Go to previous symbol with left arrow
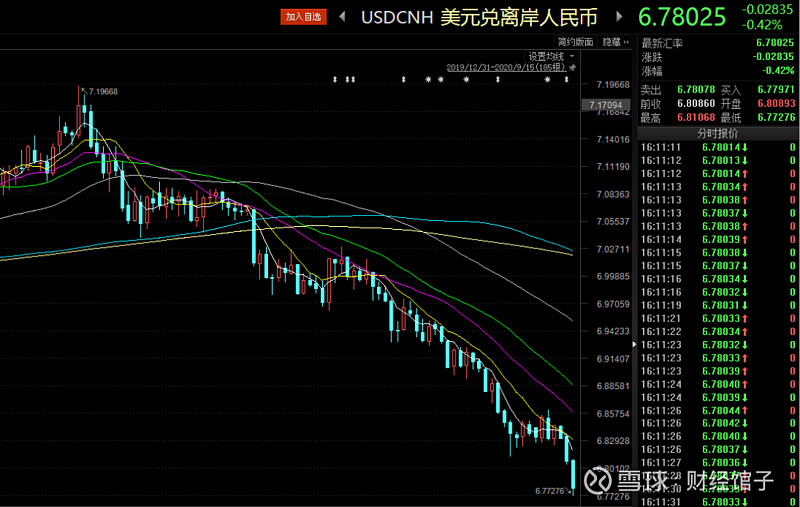Viewport: 800px width, 507px height. point(343,17)
